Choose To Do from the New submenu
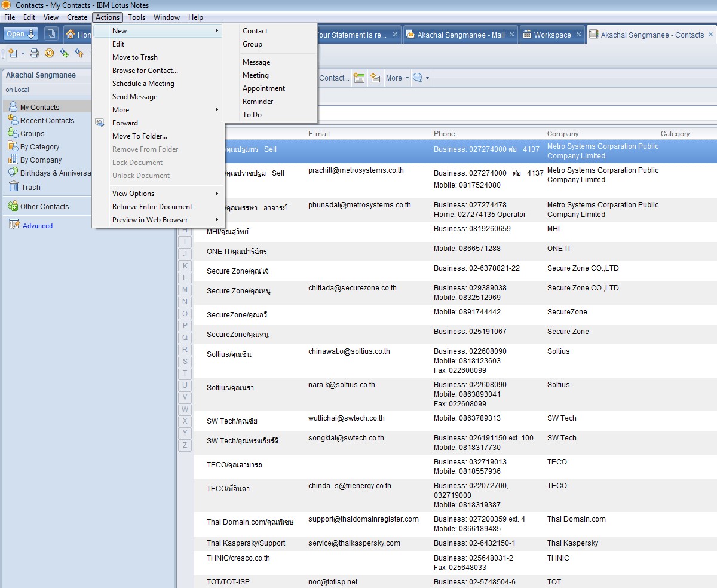 tap(252, 115)
